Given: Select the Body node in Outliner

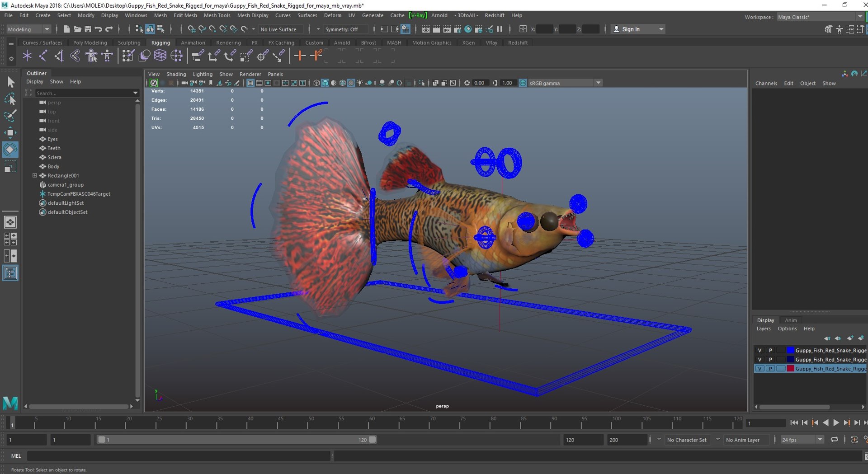Looking at the screenshot, I should [53, 166].
